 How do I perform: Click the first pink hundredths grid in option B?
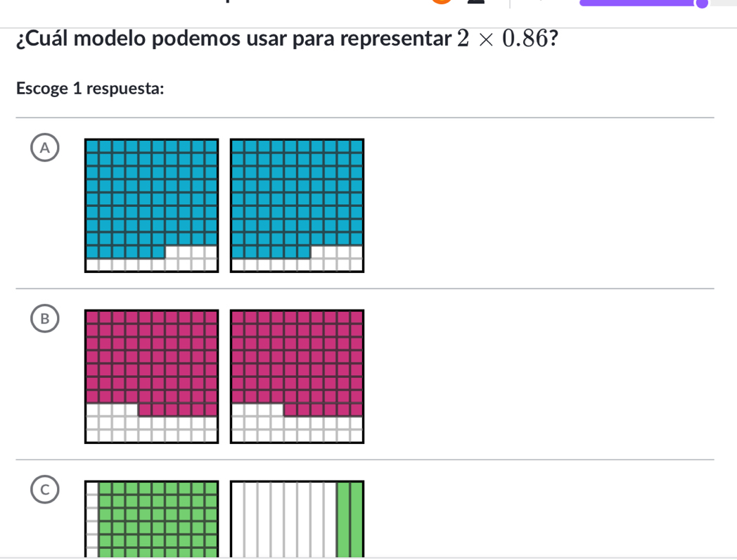click(152, 376)
